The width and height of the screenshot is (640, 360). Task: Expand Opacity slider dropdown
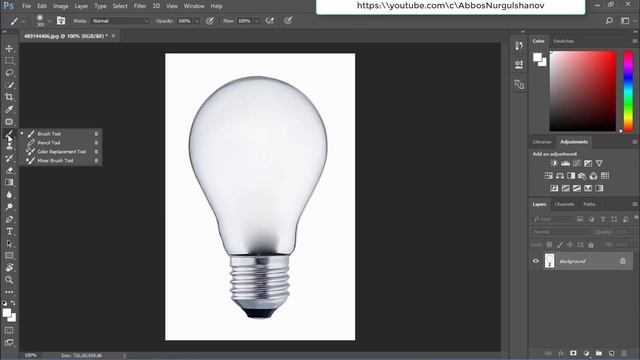coord(197,21)
